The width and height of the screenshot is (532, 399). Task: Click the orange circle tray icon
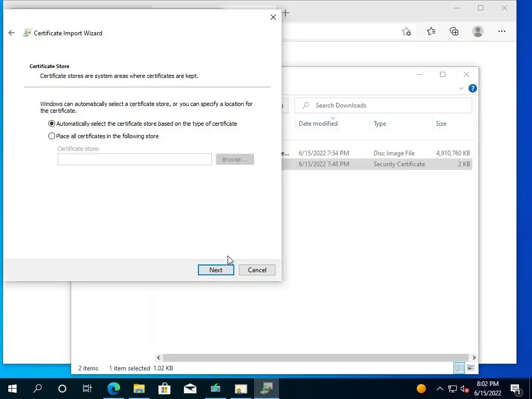coord(421,389)
